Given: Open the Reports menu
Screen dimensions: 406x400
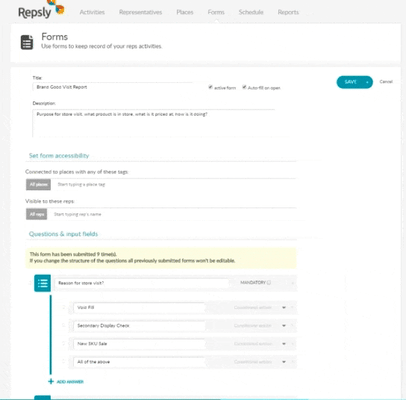Looking at the screenshot, I should 288,12.
